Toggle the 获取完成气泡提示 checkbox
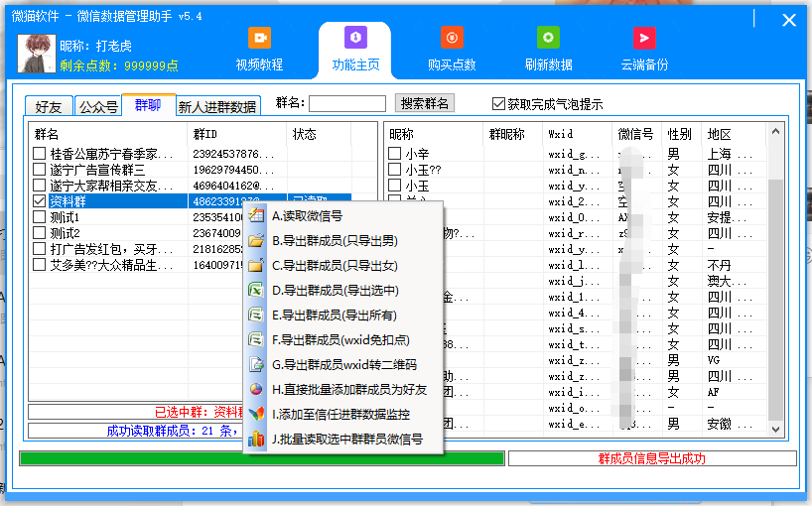The image size is (812, 506). coord(499,104)
